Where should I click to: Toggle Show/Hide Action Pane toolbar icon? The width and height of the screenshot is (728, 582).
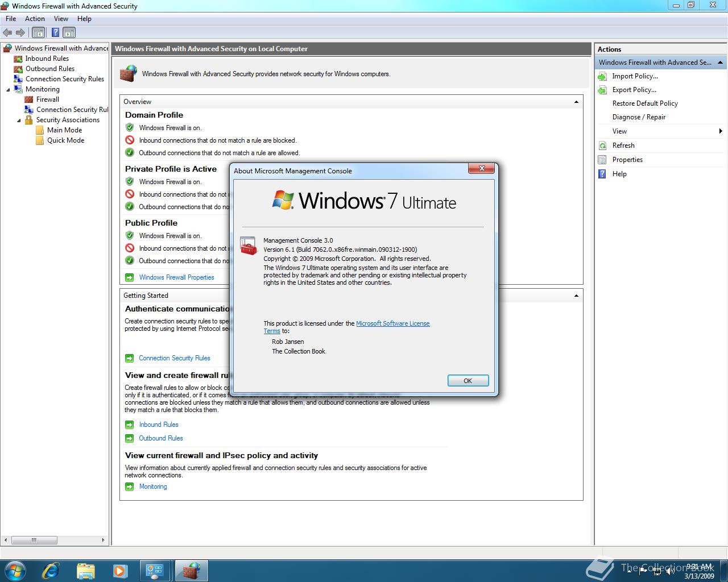click(69, 32)
